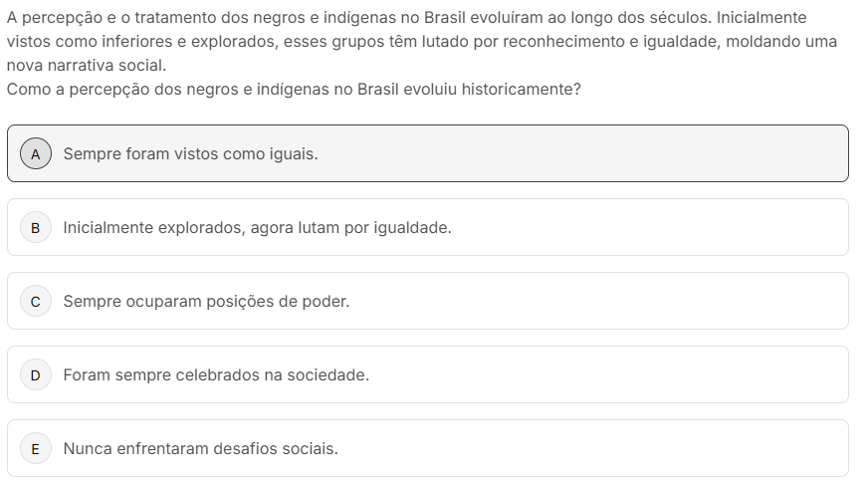
Task: Click the text 'nova narrativa social.'
Action: (x=87, y=66)
